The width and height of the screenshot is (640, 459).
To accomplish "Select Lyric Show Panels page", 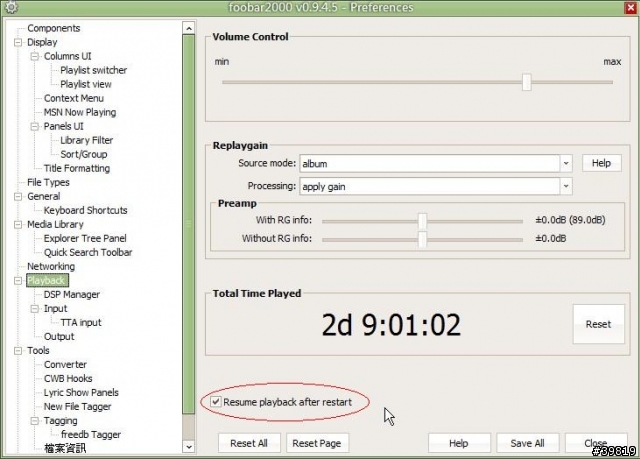I will click(81, 392).
